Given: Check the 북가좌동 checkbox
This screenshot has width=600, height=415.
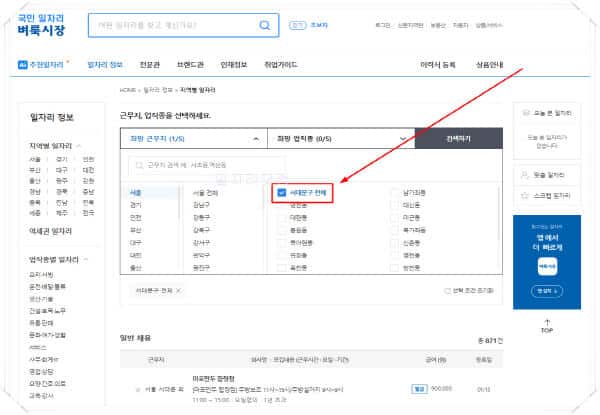Looking at the screenshot, I should [x=394, y=231].
